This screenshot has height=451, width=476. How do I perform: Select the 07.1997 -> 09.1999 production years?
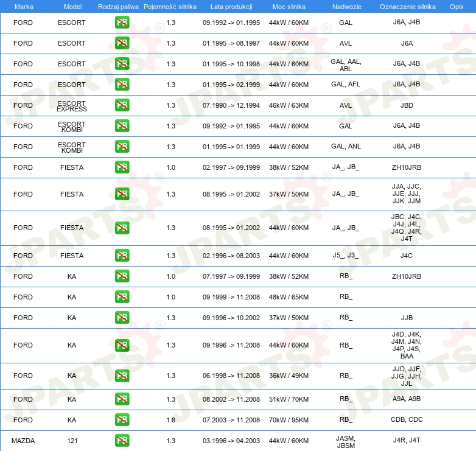pyautogui.click(x=231, y=276)
